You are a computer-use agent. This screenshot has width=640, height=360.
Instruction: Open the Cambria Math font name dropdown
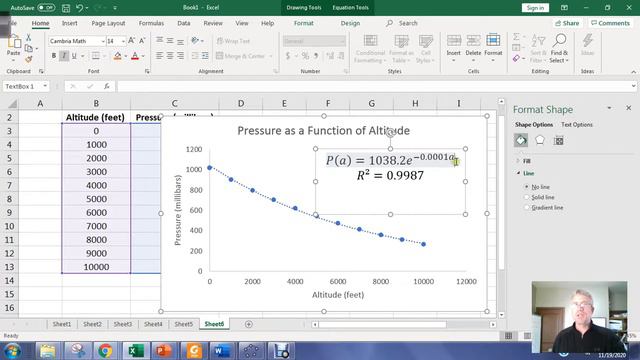point(103,41)
